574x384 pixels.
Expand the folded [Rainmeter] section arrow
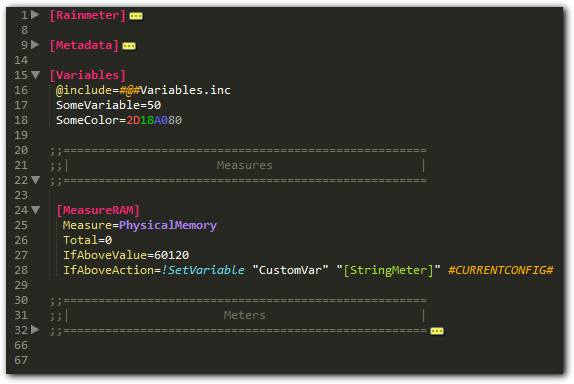(x=35, y=15)
